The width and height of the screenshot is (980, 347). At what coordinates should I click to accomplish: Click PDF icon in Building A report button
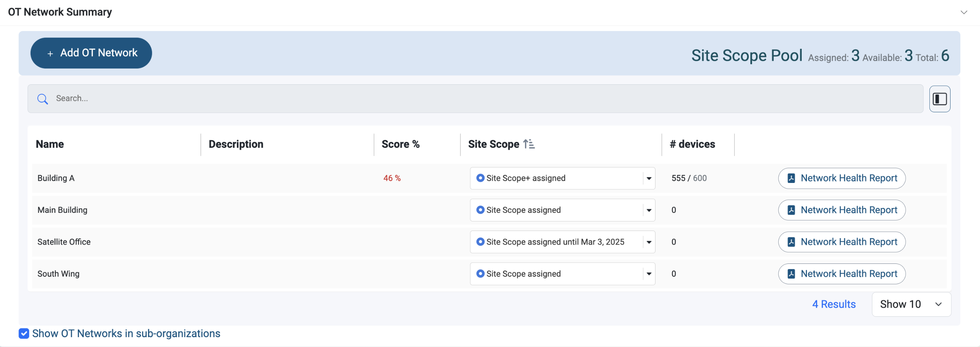(x=791, y=178)
